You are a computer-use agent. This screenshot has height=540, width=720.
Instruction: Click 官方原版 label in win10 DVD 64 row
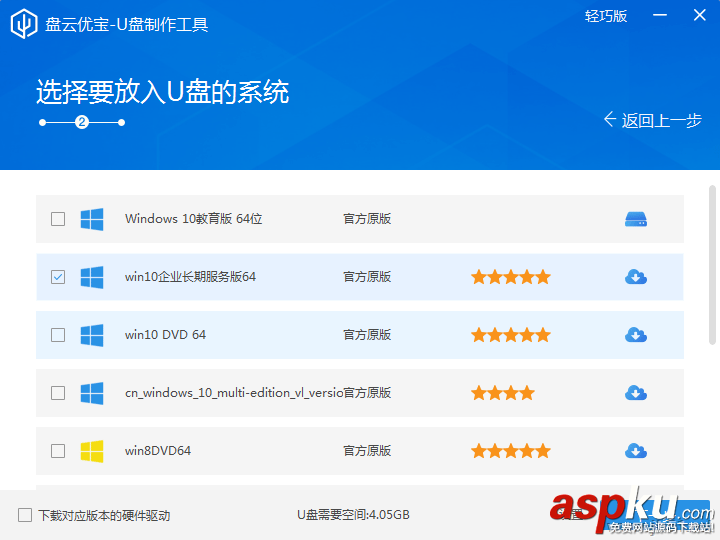(x=367, y=335)
